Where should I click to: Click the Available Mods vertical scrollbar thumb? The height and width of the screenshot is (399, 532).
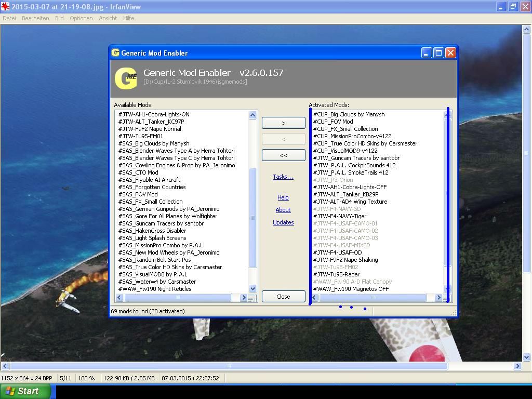pos(253,218)
